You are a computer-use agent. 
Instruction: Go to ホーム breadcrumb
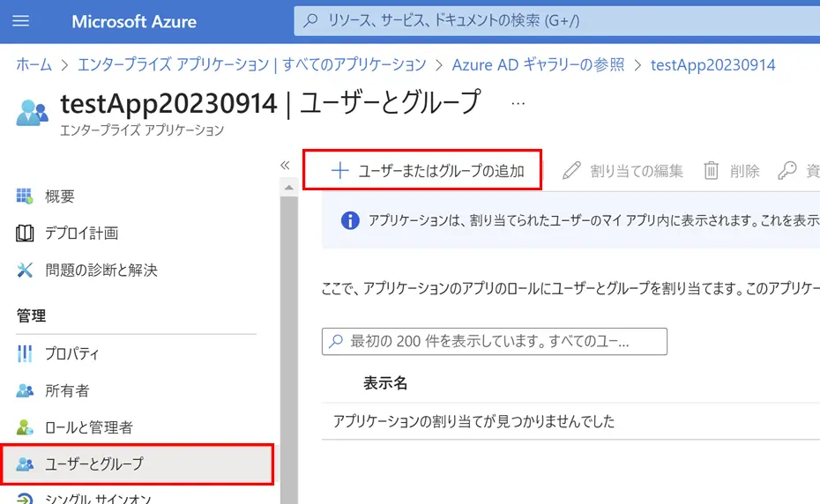pyautogui.click(x=34, y=64)
